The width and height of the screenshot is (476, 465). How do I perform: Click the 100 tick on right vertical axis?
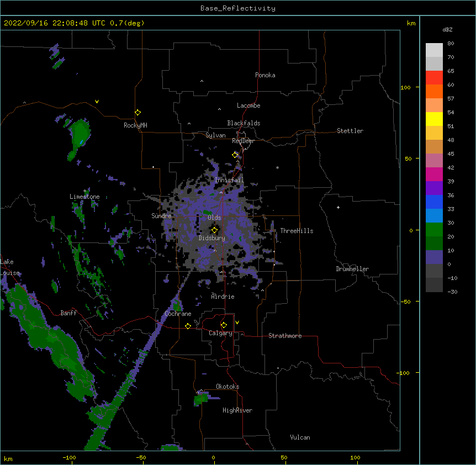click(x=405, y=87)
